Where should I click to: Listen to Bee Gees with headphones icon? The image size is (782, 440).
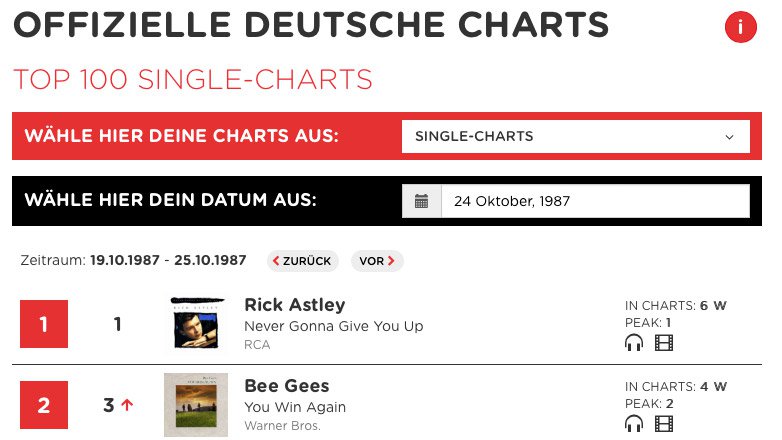(x=634, y=424)
